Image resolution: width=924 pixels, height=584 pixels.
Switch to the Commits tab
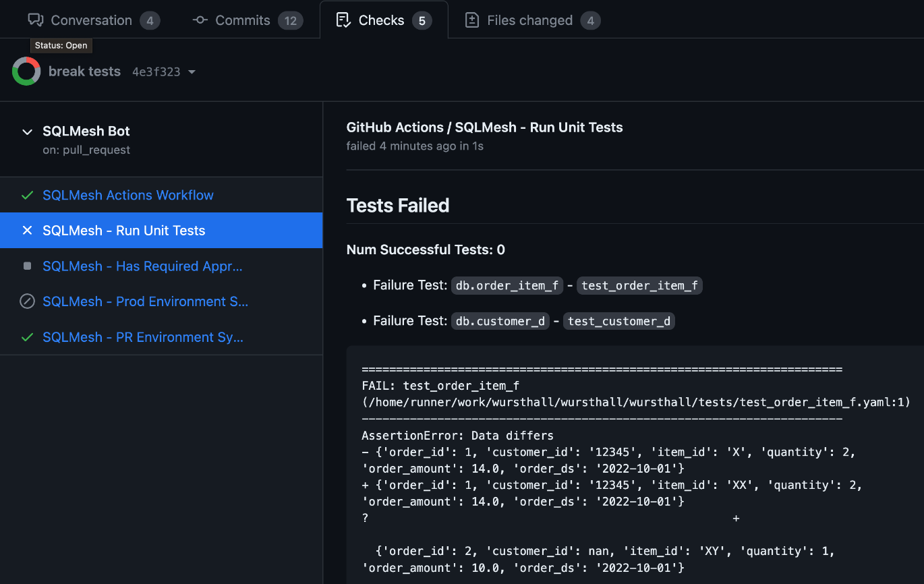tap(248, 20)
